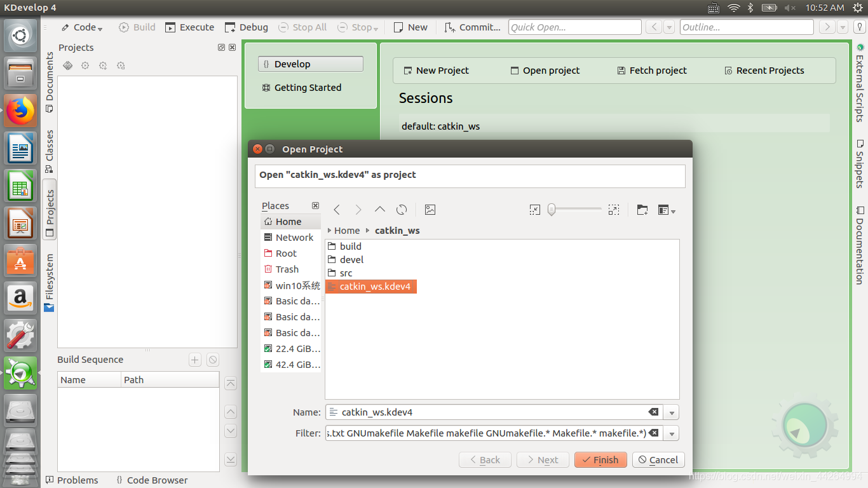Go to parent folder with up arrow
The height and width of the screenshot is (488, 868).
[380, 210]
